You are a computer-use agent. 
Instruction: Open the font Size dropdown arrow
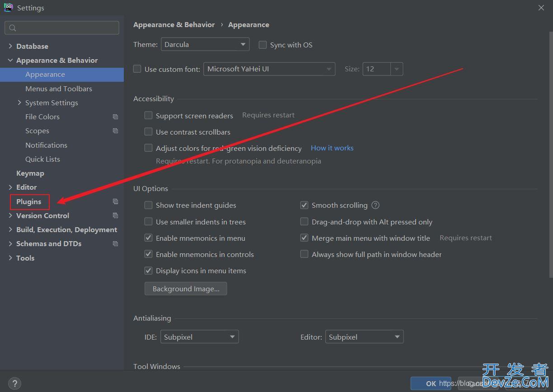(x=396, y=69)
